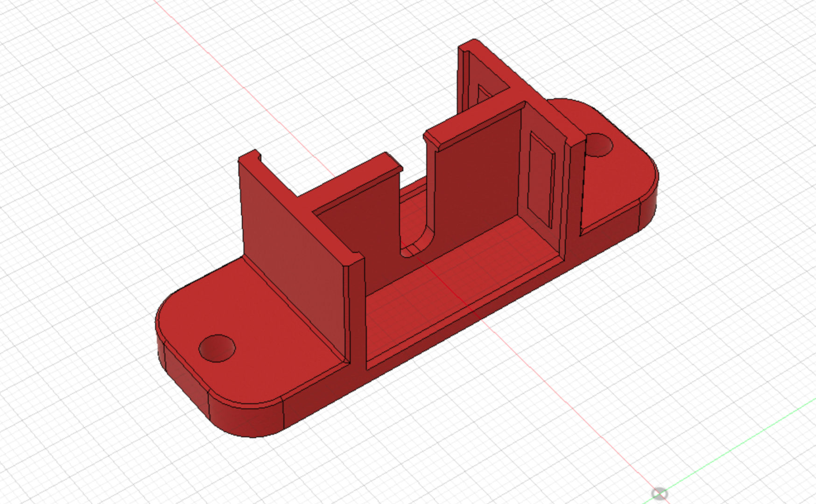Select the mounting hole on the left base tab
Viewport: 816px width, 504px height.
(x=217, y=348)
